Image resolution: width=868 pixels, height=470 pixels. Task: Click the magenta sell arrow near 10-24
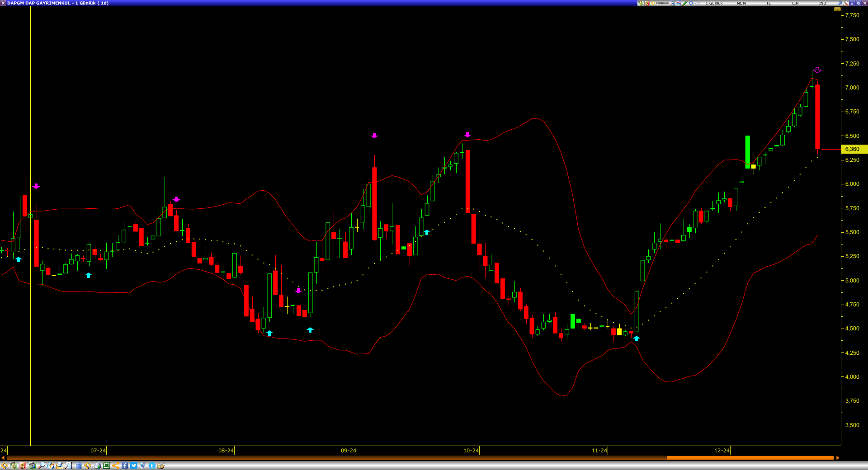[x=467, y=135]
